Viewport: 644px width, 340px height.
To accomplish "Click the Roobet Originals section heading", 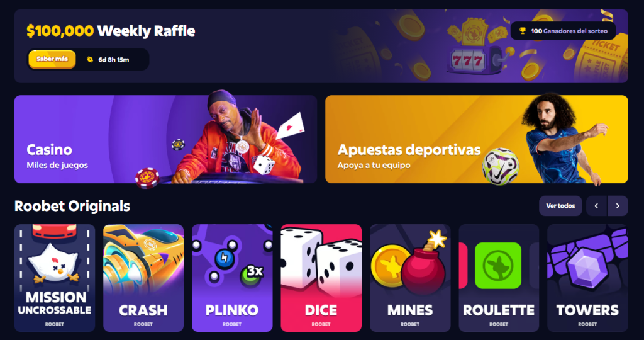I will click(72, 206).
